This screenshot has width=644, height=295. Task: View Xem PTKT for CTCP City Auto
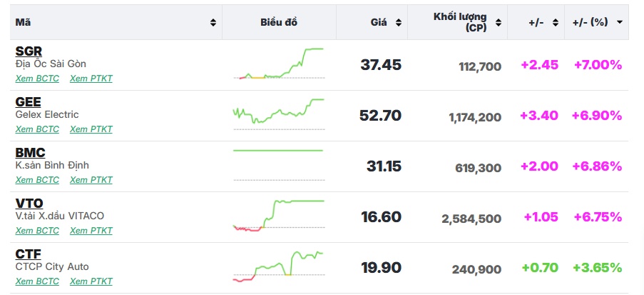[x=91, y=281]
